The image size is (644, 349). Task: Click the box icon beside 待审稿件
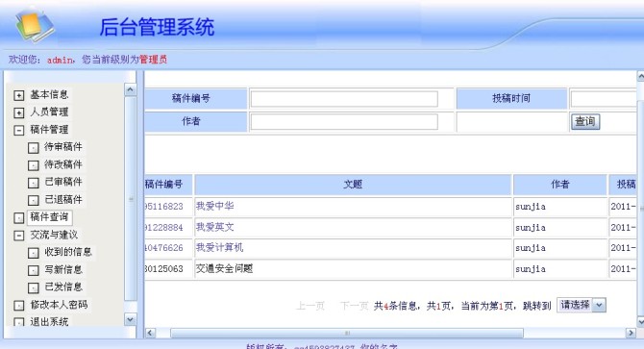tap(34, 148)
